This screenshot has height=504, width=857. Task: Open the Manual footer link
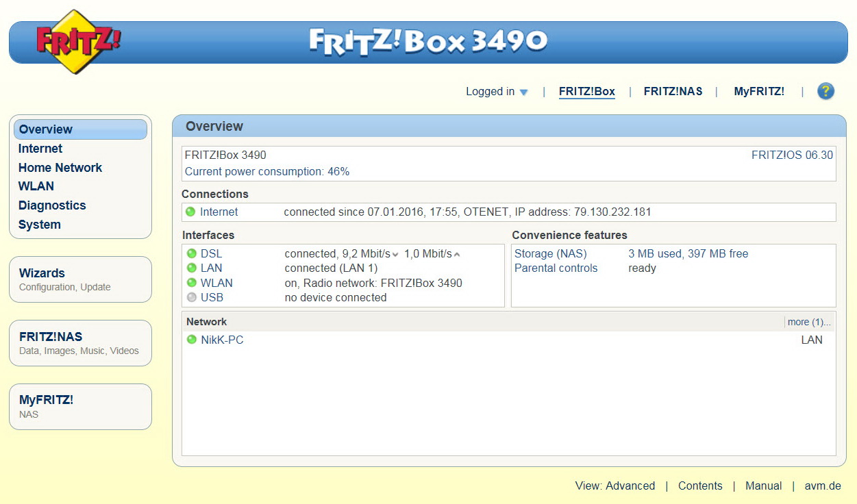764,486
